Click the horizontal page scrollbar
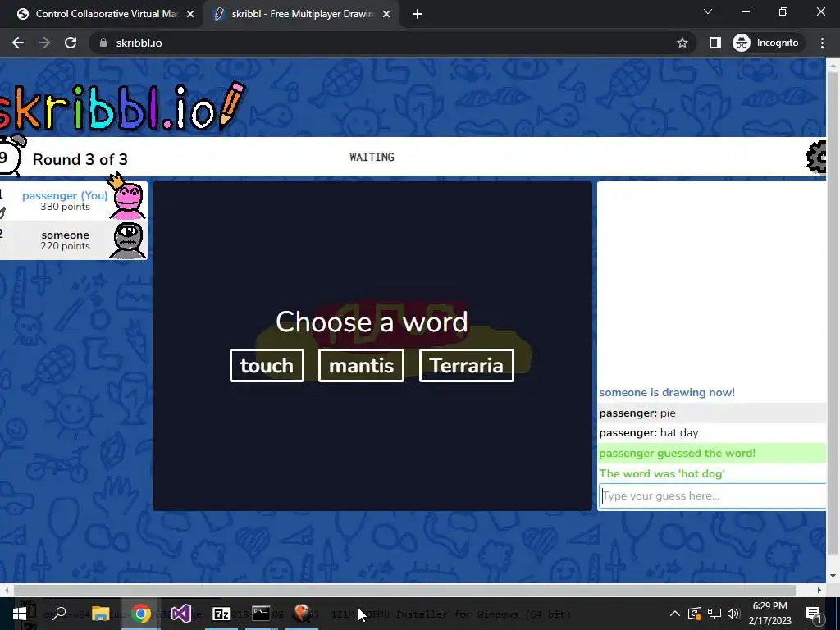Screen dimensions: 840x630 [x=404, y=590]
